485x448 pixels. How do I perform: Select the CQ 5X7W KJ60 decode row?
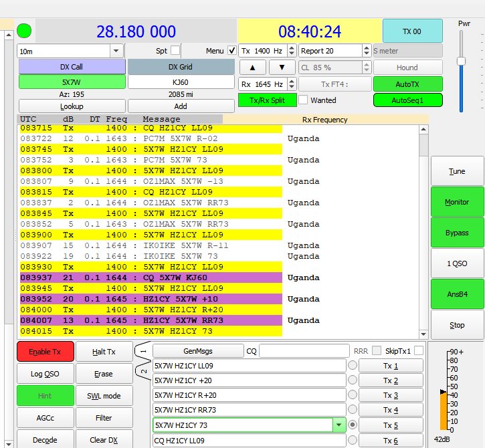151,277
